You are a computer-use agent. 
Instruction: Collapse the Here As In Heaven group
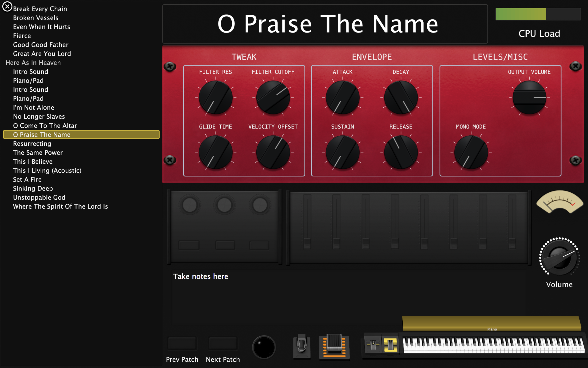pyautogui.click(x=33, y=63)
